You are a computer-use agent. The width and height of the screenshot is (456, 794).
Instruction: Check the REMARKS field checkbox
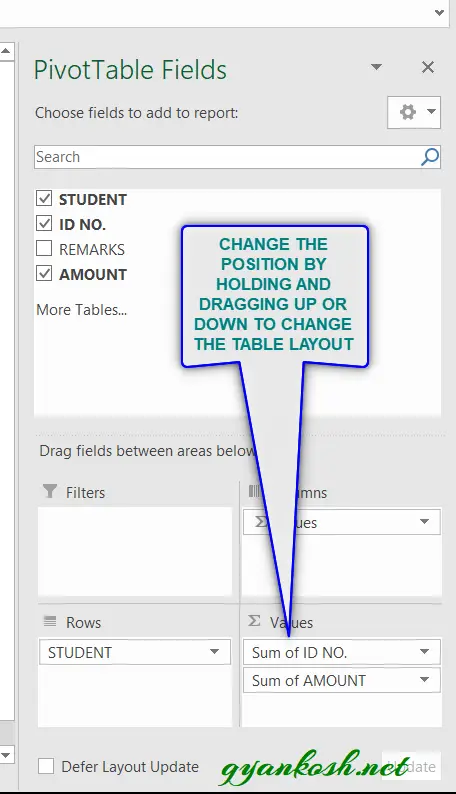(44, 248)
